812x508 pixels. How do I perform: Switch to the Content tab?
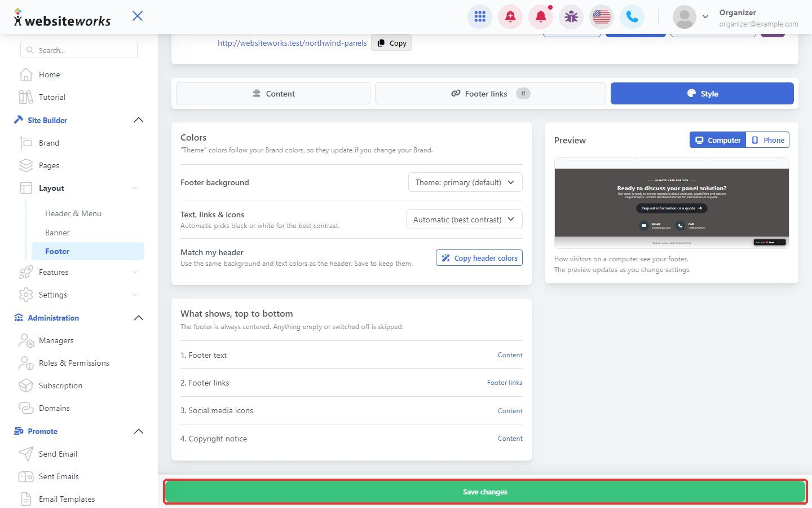point(273,94)
